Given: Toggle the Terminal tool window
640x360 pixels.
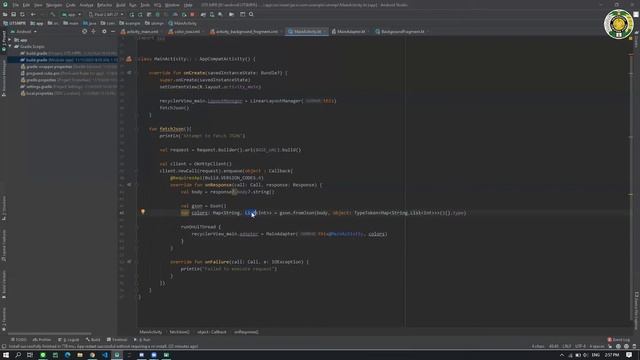Looking at the screenshot, I should coord(117,340).
